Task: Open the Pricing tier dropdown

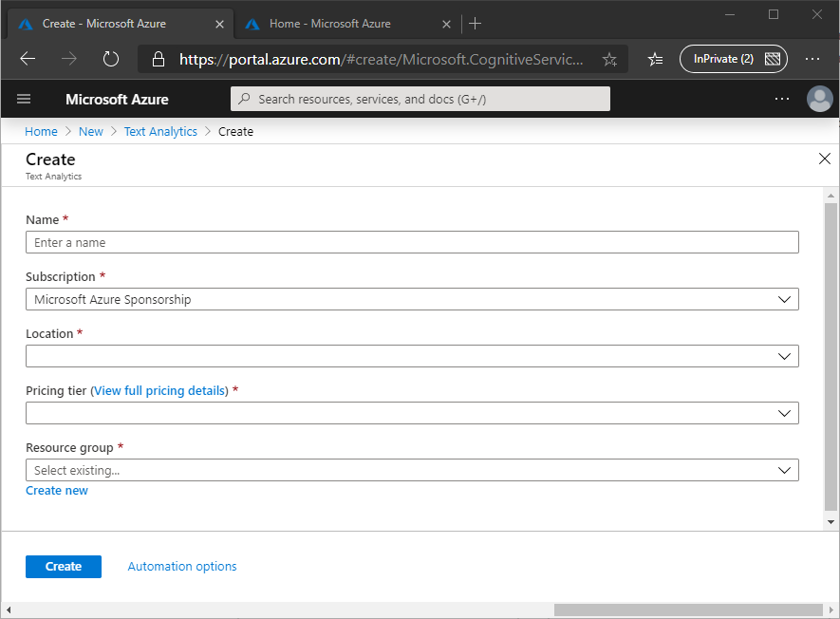Action: pos(412,414)
